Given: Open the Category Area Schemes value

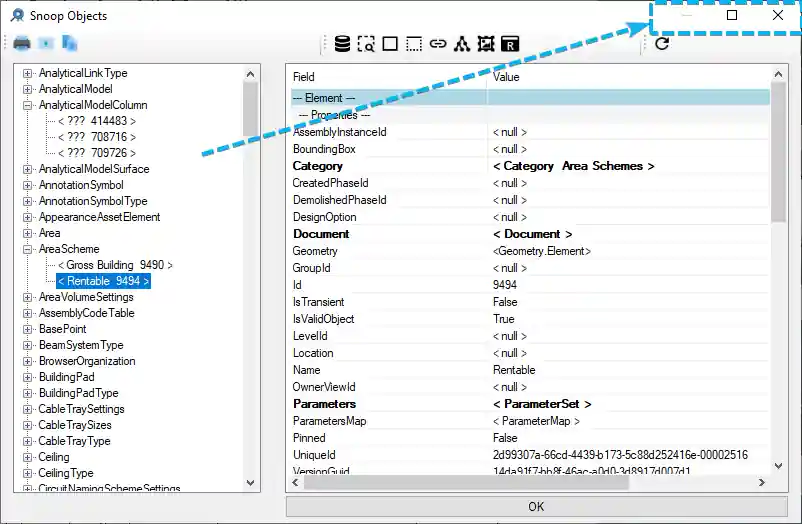Looking at the screenshot, I should point(573,166).
